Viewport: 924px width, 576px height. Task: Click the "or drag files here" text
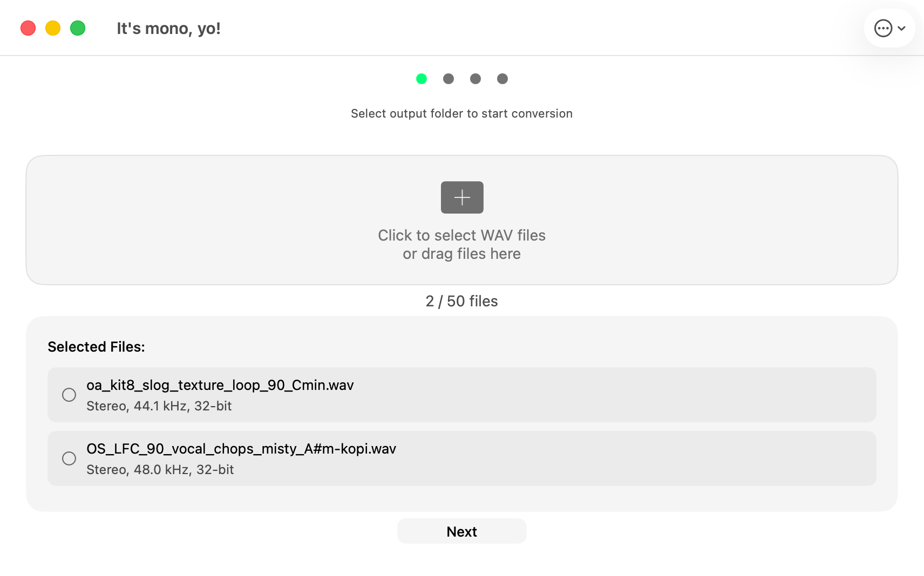(x=461, y=254)
